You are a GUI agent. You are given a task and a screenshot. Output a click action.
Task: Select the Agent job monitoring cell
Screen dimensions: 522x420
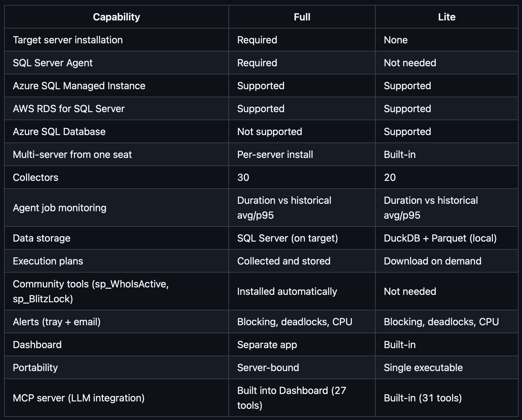click(x=60, y=208)
